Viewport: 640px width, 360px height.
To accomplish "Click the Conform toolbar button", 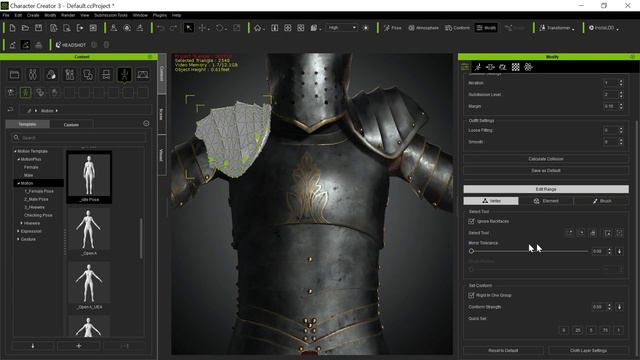I will pos(457,28).
